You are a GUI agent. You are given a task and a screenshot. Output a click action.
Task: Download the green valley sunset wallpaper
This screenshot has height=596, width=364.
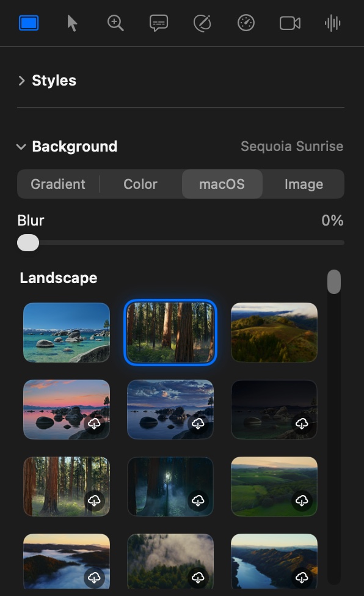pyautogui.click(x=302, y=501)
